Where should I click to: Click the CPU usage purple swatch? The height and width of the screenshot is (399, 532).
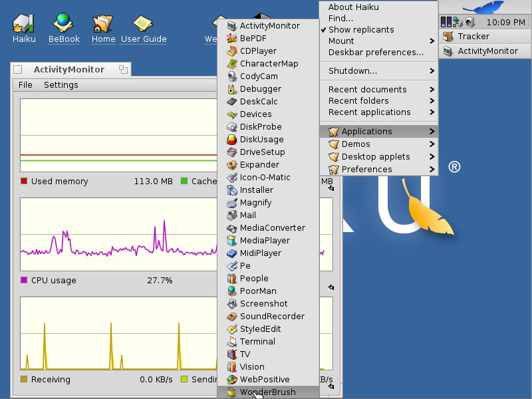[x=24, y=280]
